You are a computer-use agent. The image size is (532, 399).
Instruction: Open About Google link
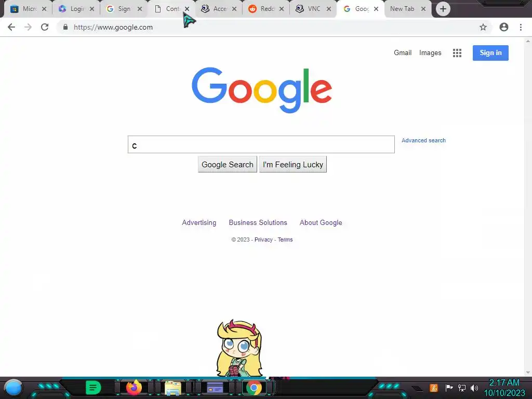pos(321,222)
